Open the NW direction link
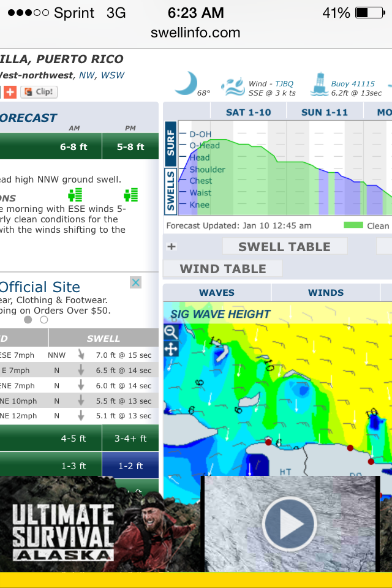This screenshot has width=392, height=588. [86, 75]
